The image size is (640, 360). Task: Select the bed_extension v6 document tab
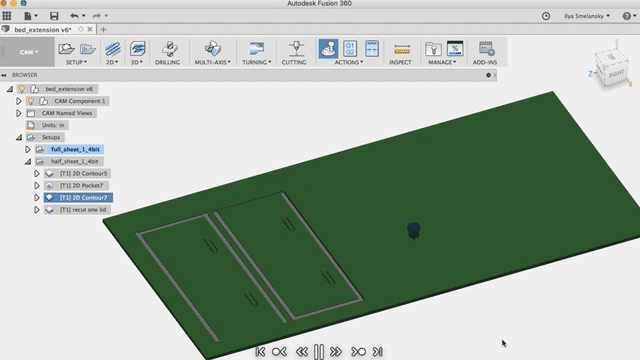43,29
